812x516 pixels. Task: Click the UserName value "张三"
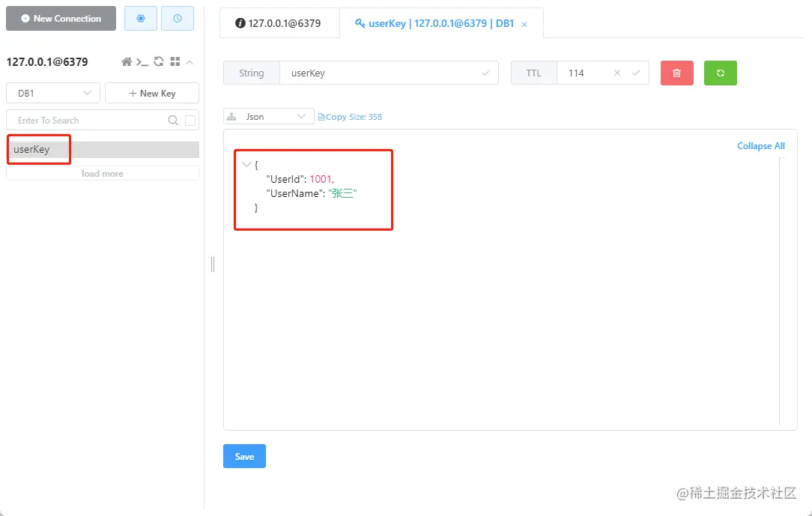(x=342, y=193)
